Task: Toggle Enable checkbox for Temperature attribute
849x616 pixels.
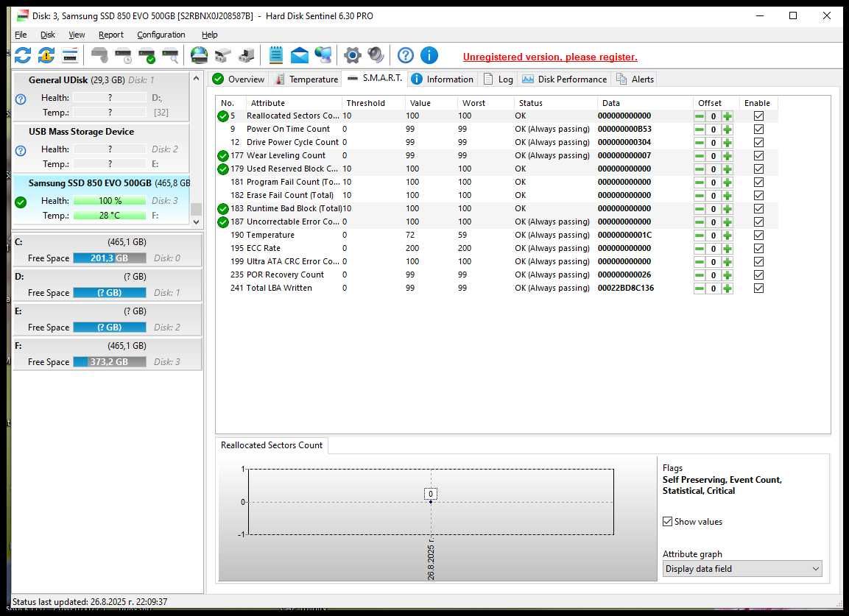Action: [x=758, y=236]
